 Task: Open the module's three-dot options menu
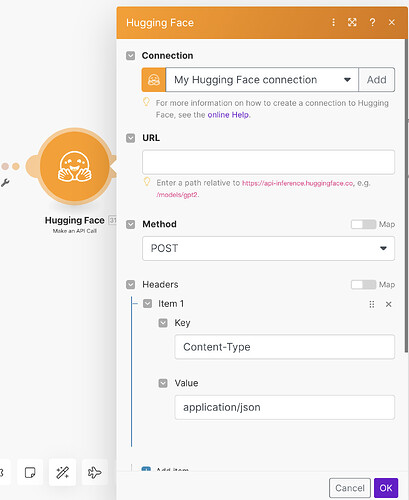pos(333,22)
